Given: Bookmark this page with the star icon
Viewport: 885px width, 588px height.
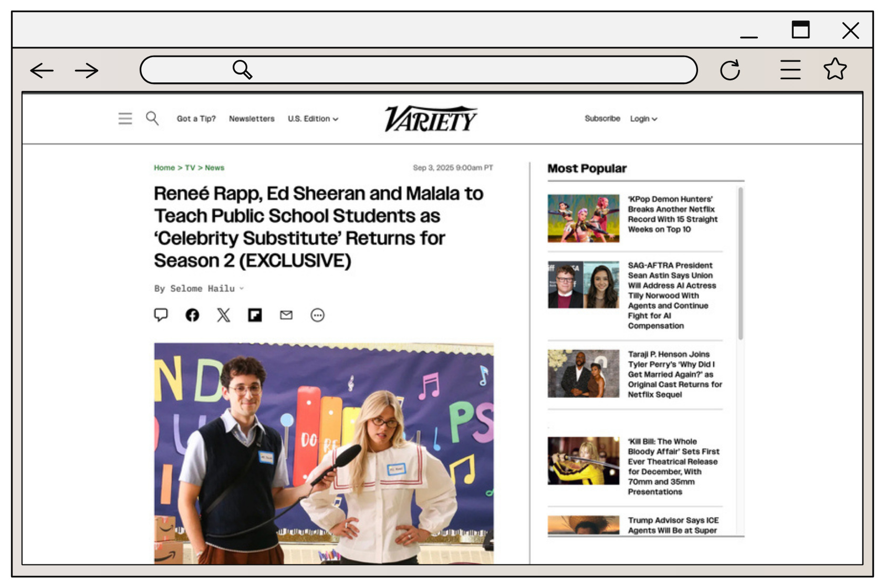Looking at the screenshot, I should pos(835,69).
